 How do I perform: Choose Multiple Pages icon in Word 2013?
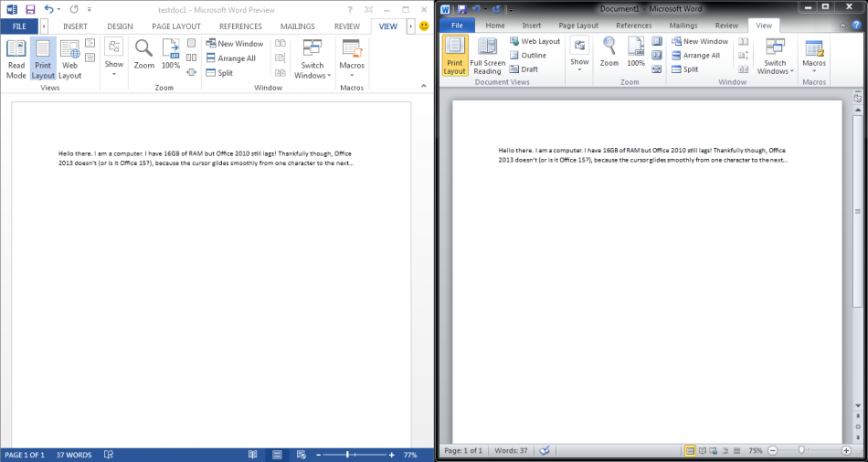pyautogui.click(x=192, y=58)
